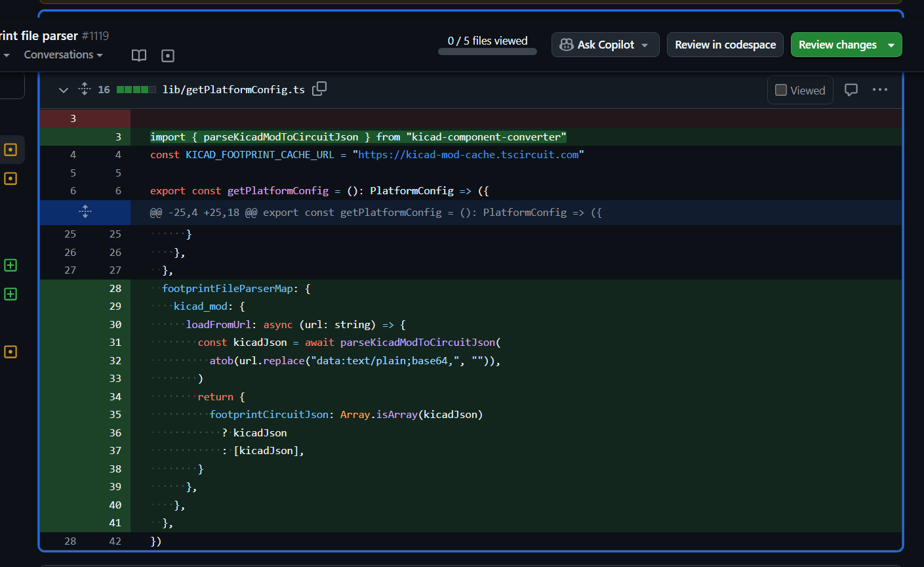This screenshot has height=567, width=924.
Task: Open the three-dot file options menu
Action: pyautogui.click(x=879, y=90)
